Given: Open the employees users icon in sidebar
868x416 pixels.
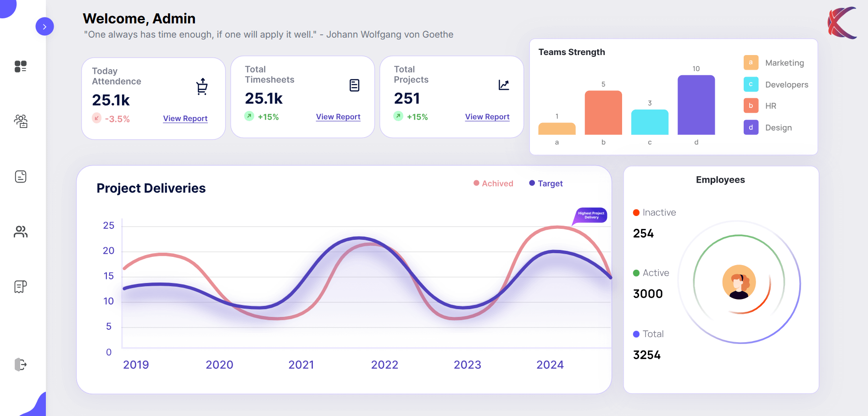Looking at the screenshot, I should pos(21,232).
